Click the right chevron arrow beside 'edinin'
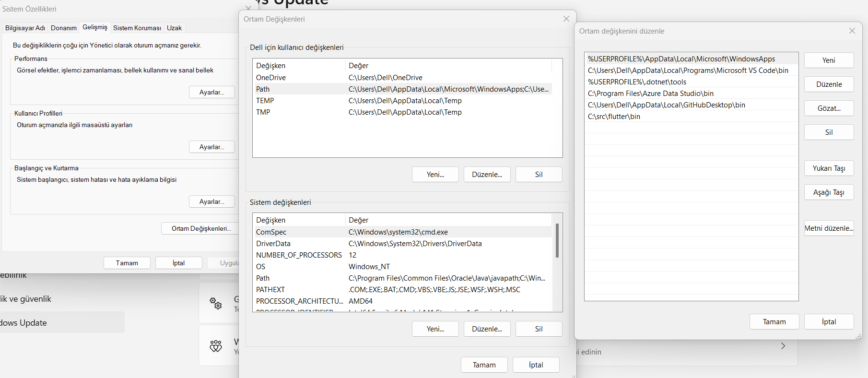This screenshot has height=378, width=868. 783,346
